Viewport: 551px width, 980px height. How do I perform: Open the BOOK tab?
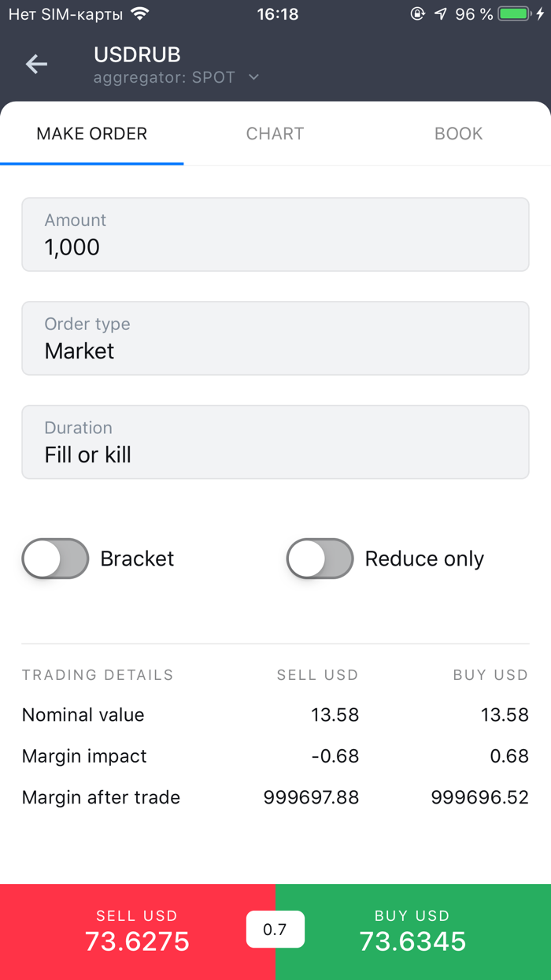click(x=458, y=133)
